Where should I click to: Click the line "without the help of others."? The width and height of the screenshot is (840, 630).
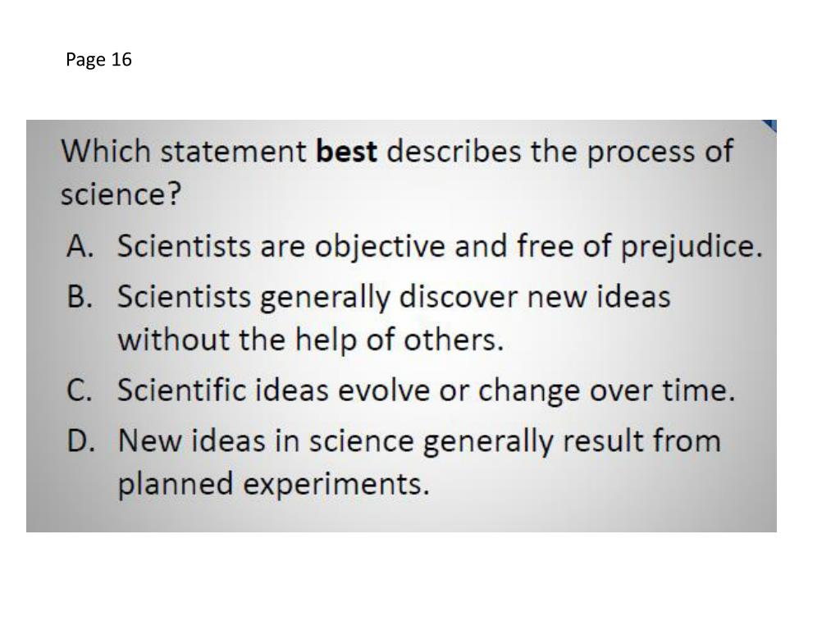coord(311,340)
